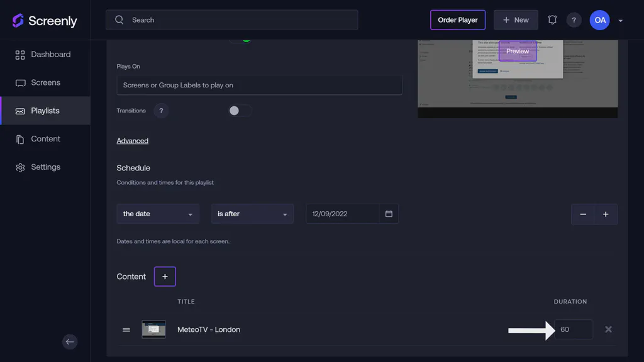The image size is (644, 362).
Task: Click the question mark next to Transitions
Action: [161, 111]
